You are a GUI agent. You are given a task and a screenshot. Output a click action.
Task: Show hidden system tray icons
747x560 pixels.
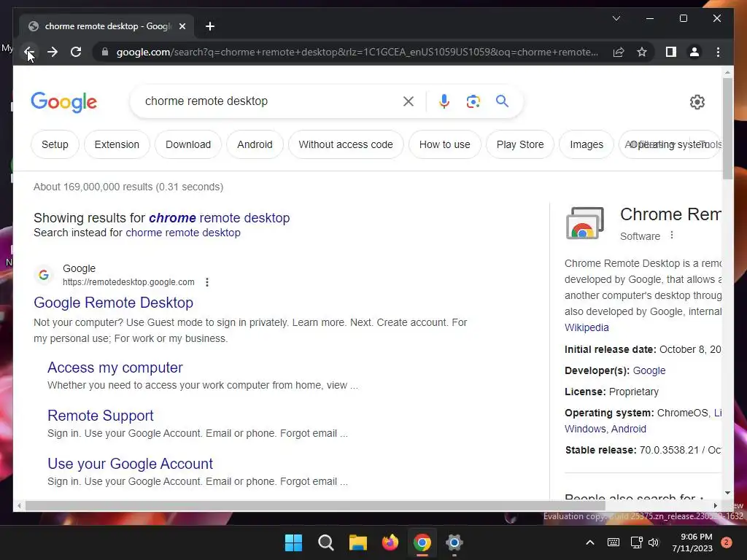589,542
